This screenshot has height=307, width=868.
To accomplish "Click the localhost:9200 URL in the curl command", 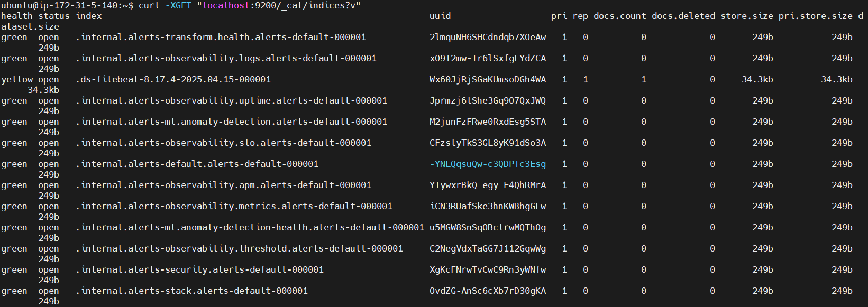I will [281, 5].
